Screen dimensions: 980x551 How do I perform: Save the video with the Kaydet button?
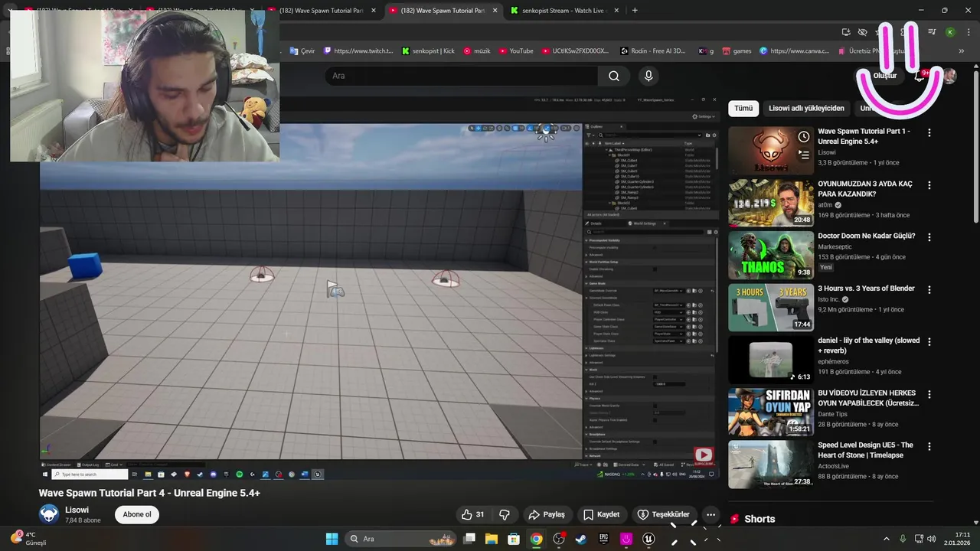tap(601, 514)
